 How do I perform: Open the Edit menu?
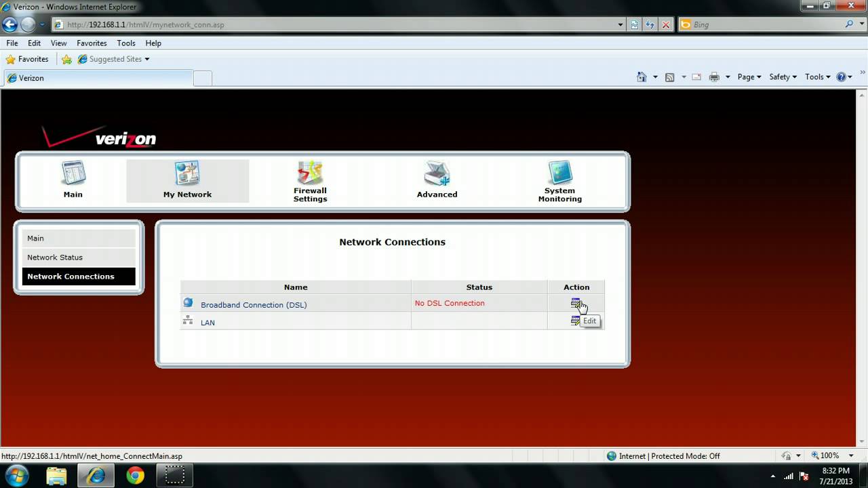click(35, 43)
